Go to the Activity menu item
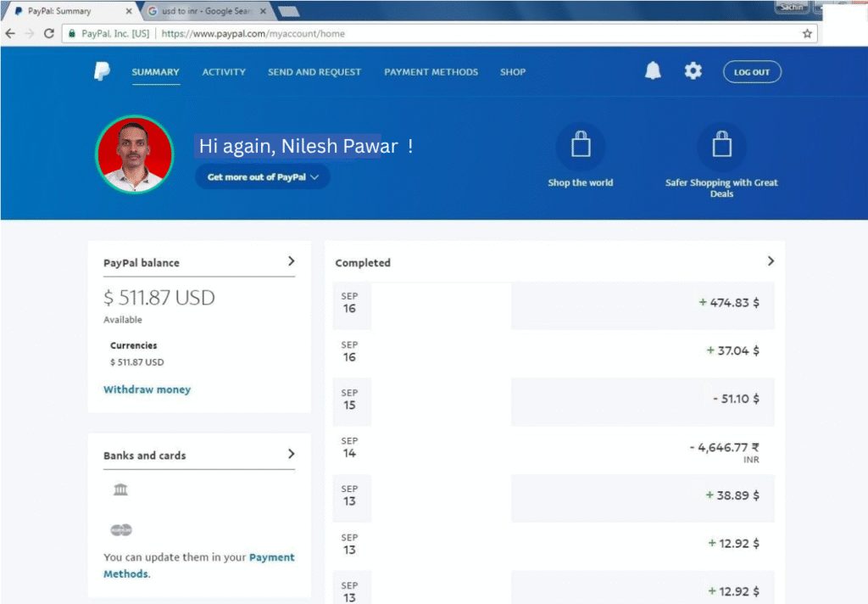This screenshot has width=868, height=604. coord(224,72)
